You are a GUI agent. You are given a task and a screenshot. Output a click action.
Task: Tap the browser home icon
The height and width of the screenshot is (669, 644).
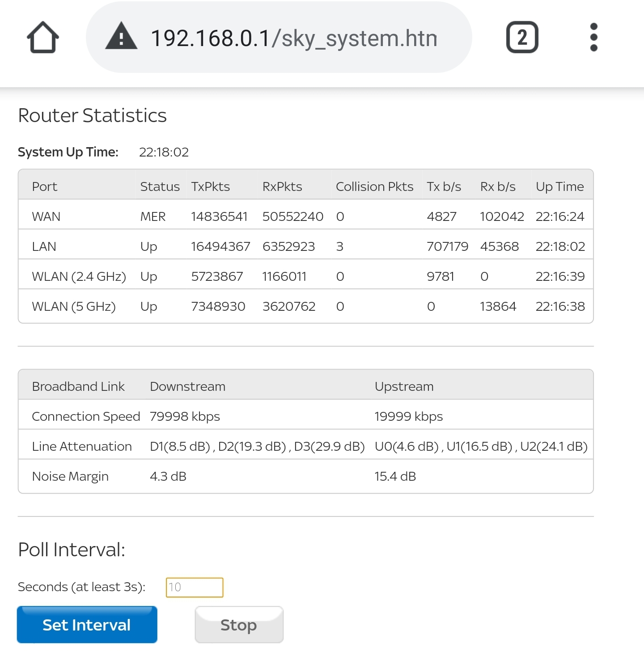pos(43,38)
